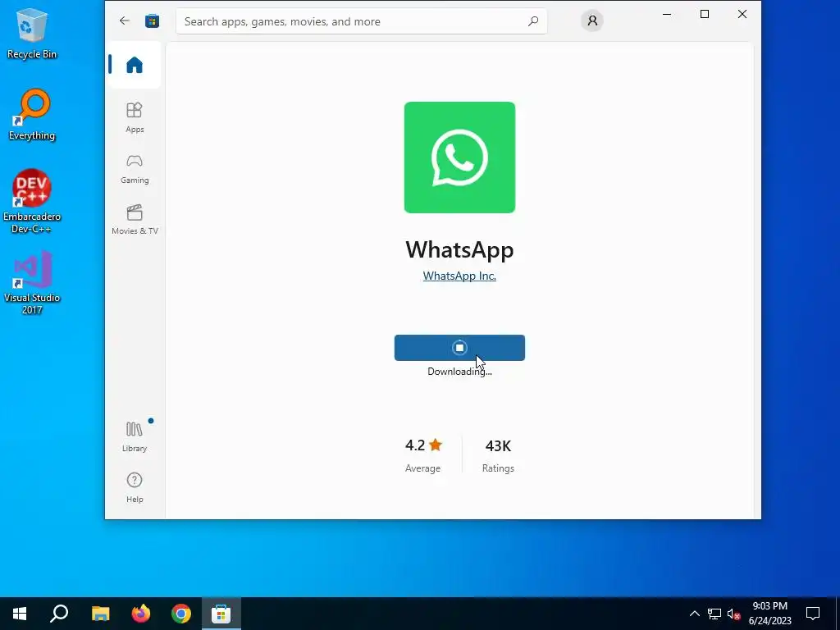Open the Movies & TV section
Image resolution: width=840 pixels, height=630 pixels.
pos(135,219)
